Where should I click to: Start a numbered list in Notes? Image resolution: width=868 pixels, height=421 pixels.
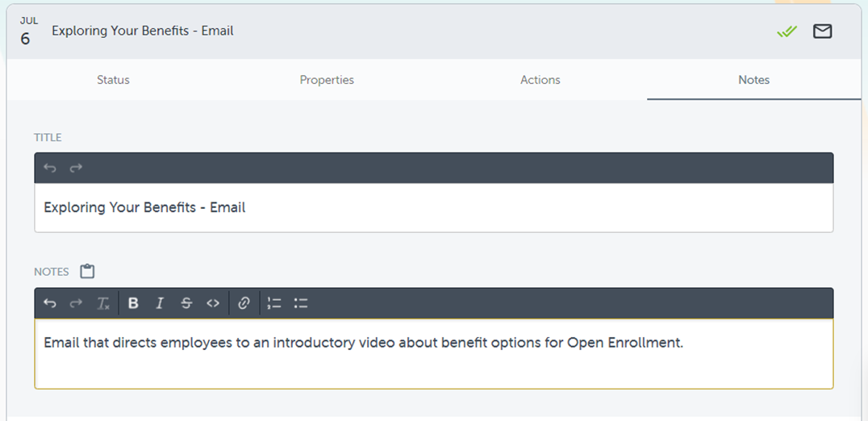tap(274, 303)
